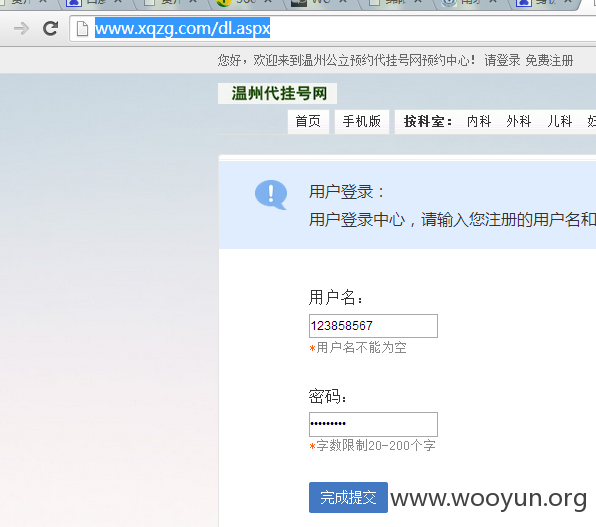
Task: Click the browser reload icon
Action: tap(50, 29)
